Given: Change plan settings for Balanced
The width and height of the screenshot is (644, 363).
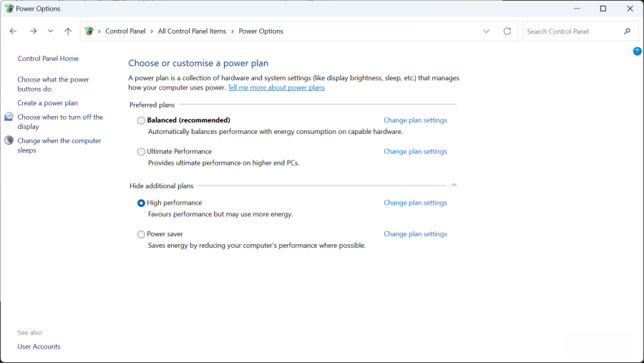Looking at the screenshot, I should pyautogui.click(x=415, y=120).
